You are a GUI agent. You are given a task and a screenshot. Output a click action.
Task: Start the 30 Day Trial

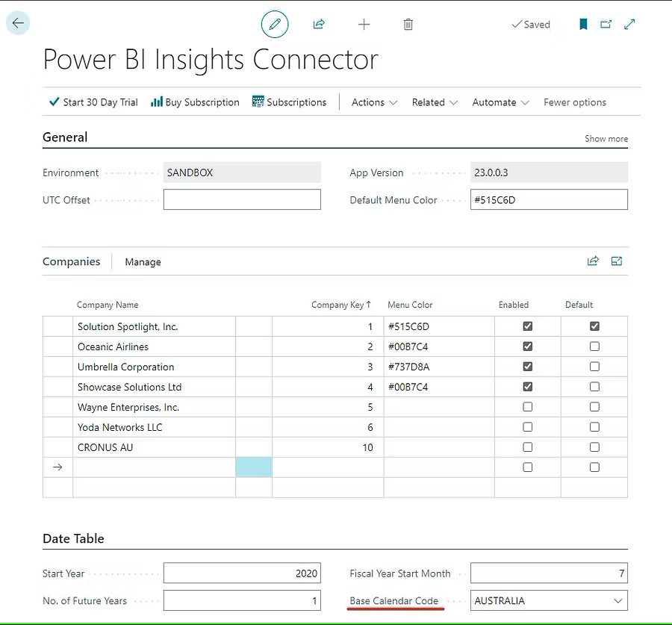[93, 102]
